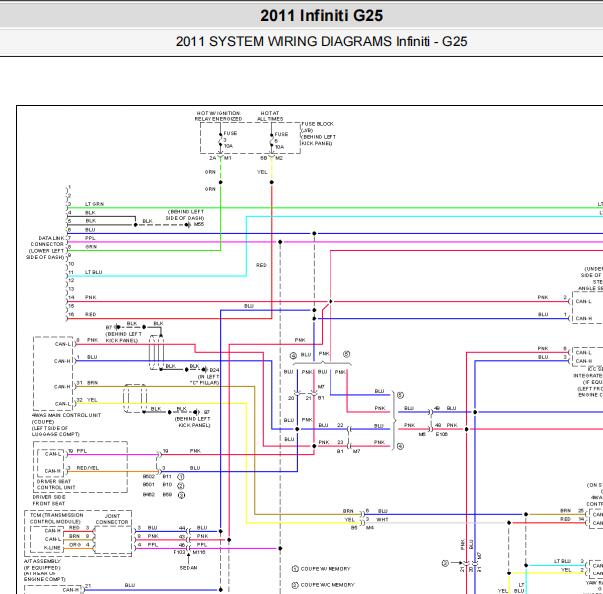Click the "2A" connector terminal label
This screenshot has width=603, height=594.
(213, 158)
